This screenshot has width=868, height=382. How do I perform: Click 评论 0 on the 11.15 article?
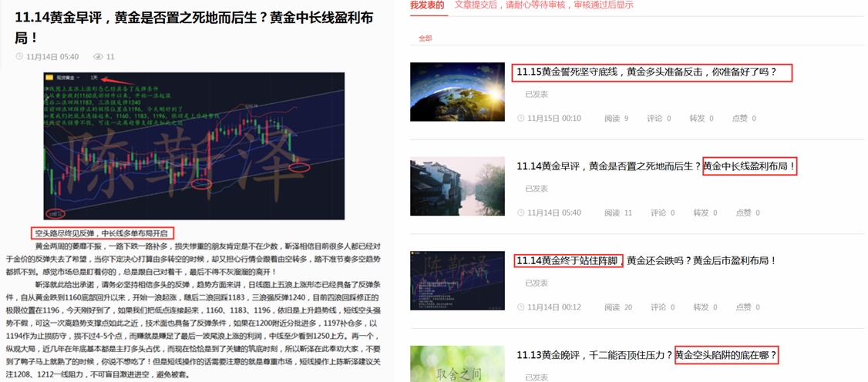click(659, 119)
